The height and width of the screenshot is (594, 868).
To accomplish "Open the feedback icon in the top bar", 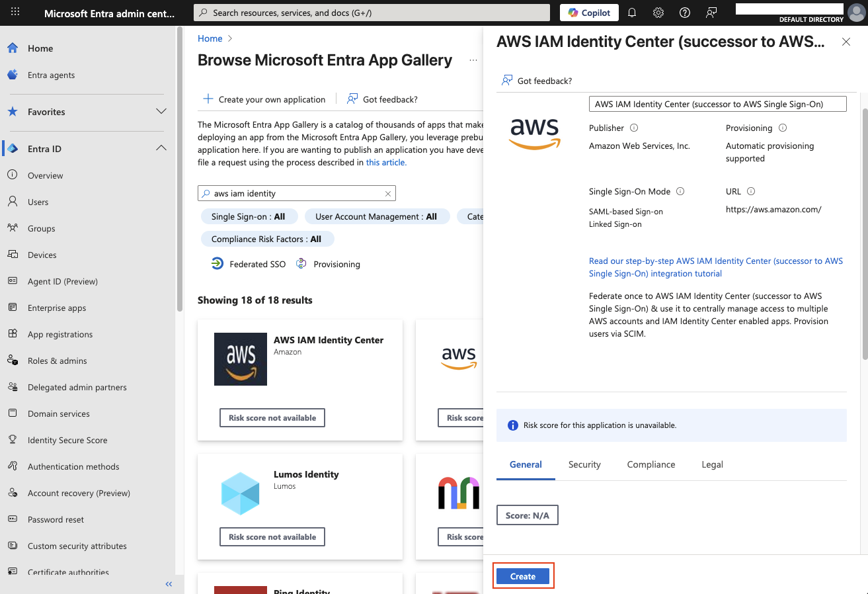I will coord(710,12).
